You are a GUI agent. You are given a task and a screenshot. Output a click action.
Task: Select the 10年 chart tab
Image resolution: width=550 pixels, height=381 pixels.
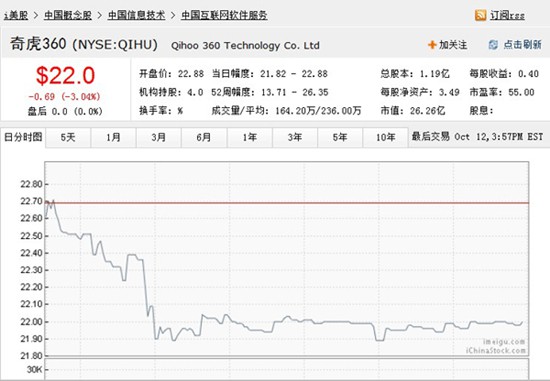[x=385, y=138]
